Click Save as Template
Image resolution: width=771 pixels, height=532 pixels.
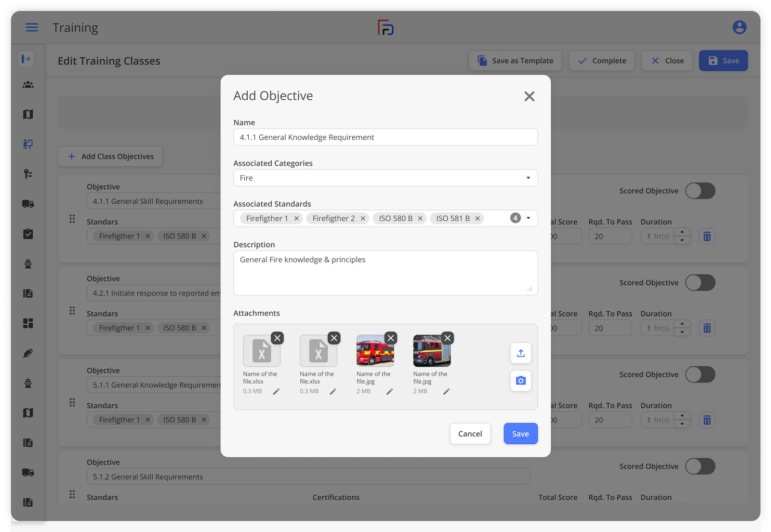click(515, 60)
